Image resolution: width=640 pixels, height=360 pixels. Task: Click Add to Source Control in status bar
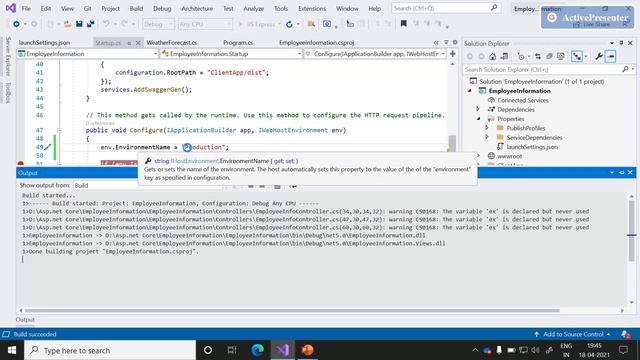[572, 334]
